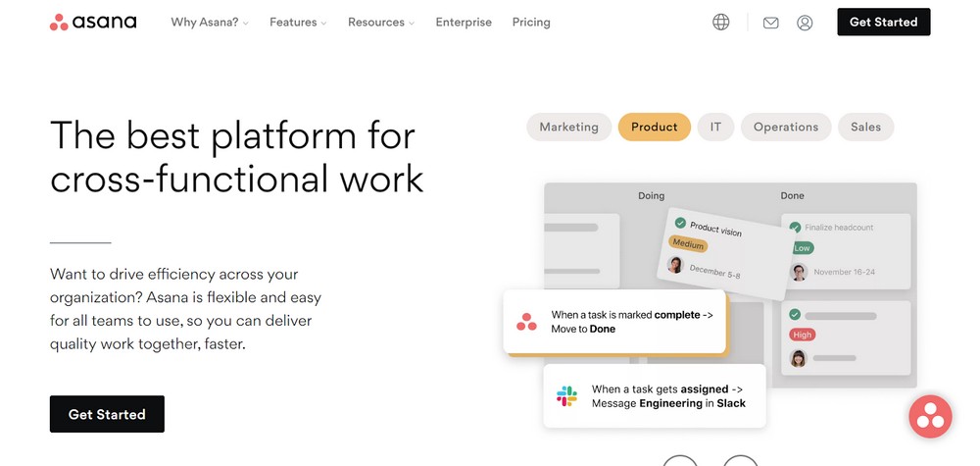Open the Asana chat bubble widget
Screen dimensions: 980x466
(930, 417)
